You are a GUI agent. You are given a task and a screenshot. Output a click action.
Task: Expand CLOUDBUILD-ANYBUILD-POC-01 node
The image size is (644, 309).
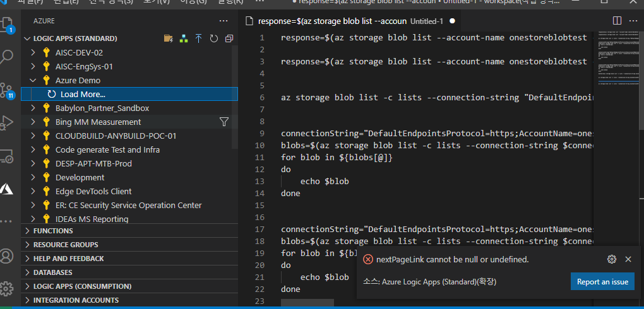pos(33,136)
